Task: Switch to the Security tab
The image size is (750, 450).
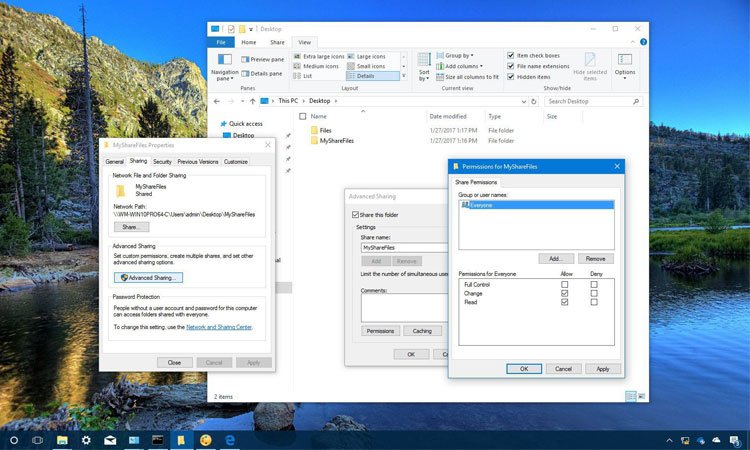Action: 162,161
